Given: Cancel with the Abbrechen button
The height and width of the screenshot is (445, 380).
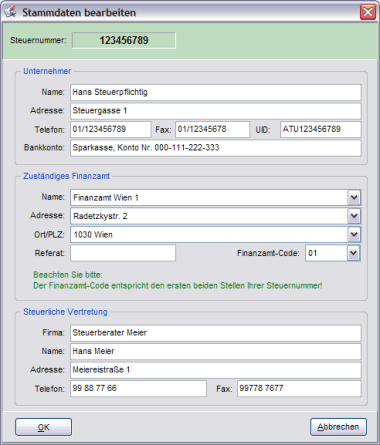Looking at the screenshot, I should (338, 427).
